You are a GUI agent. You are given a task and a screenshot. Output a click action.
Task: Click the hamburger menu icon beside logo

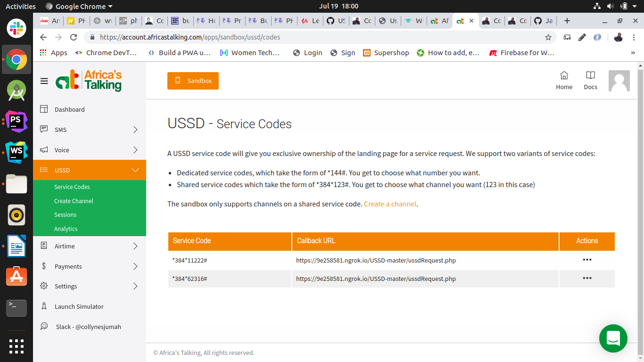click(x=44, y=81)
